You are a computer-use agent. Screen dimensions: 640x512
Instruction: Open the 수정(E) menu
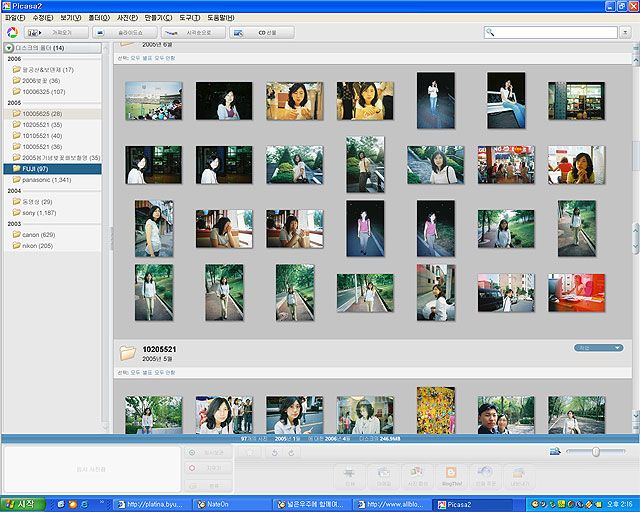[x=43, y=18]
